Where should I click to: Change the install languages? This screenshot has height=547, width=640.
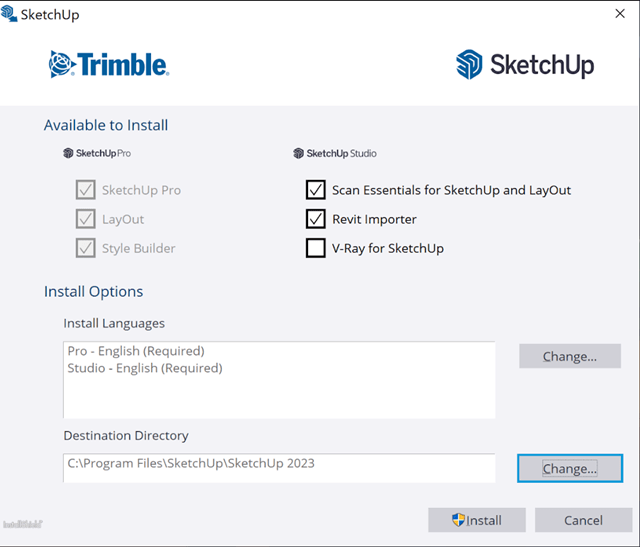[569, 356]
